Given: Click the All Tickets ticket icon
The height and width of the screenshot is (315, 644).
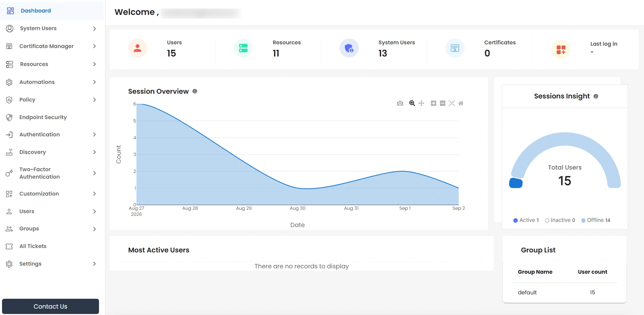Looking at the screenshot, I should pos(9,246).
